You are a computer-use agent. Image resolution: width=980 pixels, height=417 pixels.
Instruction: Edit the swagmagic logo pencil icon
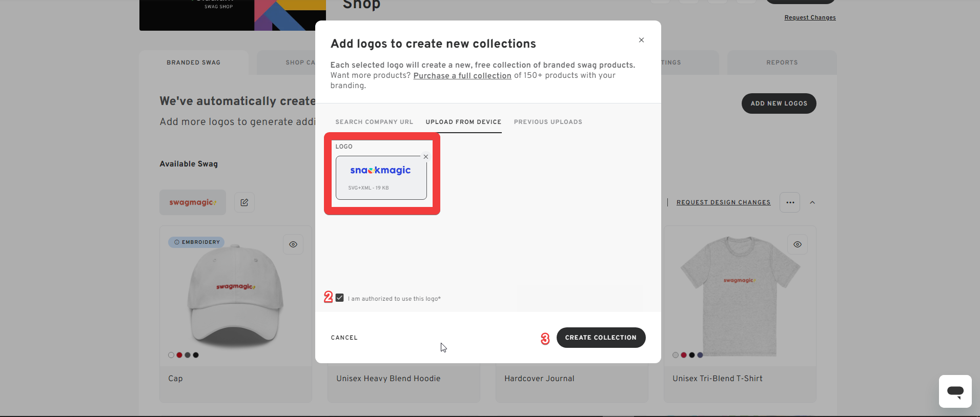pyautogui.click(x=244, y=202)
